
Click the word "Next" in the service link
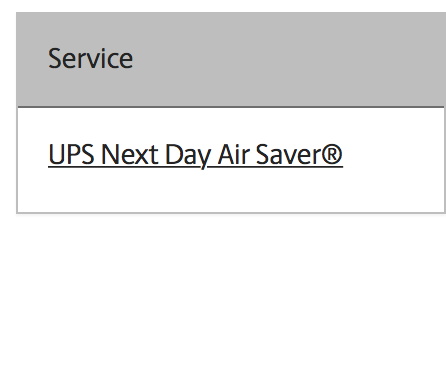pyautogui.click(x=130, y=155)
